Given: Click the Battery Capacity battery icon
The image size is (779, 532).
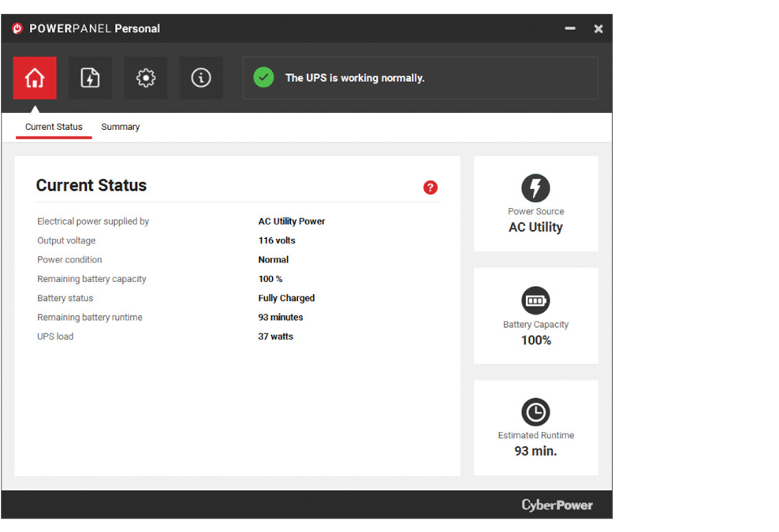Looking at the screenshot, I should tap(535, 300).
